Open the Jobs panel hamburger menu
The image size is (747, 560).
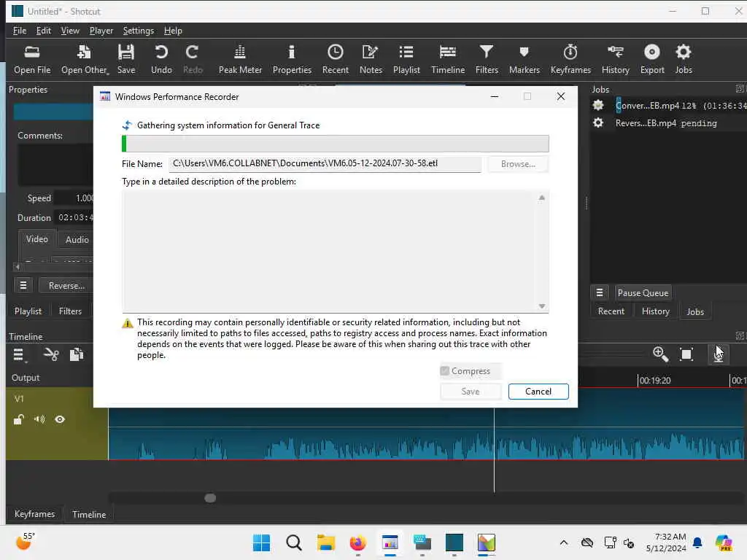pyautogui.click(x=600, y=293)
